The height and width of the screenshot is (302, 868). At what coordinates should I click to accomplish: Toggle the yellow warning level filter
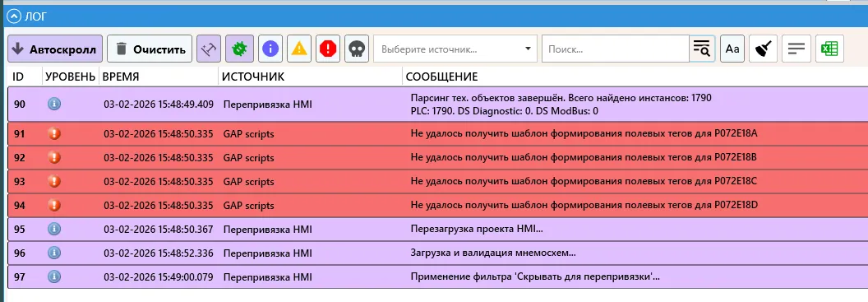299,49
